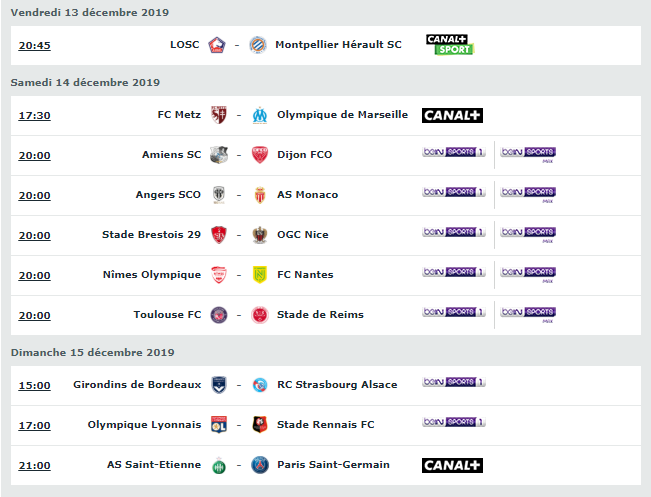Screen dimensions: 651x497
Task: Open the 21:00 Saint-Etienne match link
Action: [34, 465]
